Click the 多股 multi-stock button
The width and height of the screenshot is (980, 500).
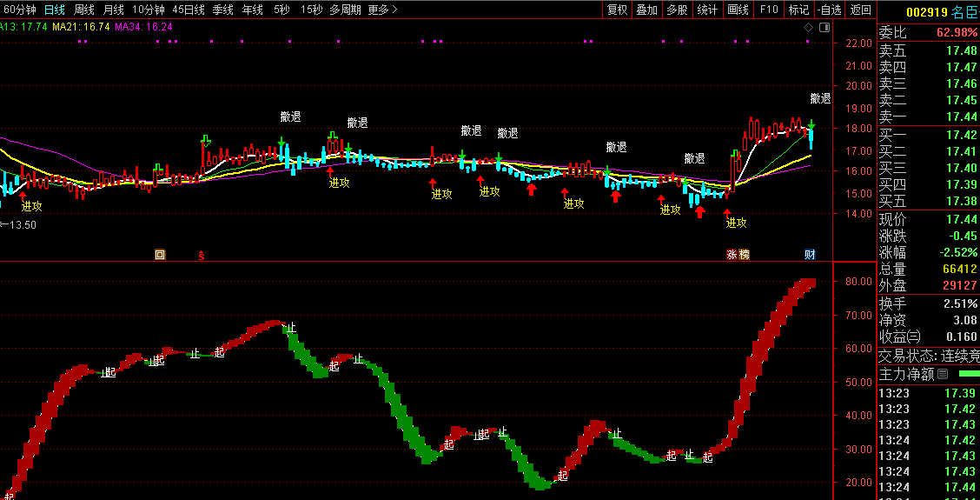677,10
